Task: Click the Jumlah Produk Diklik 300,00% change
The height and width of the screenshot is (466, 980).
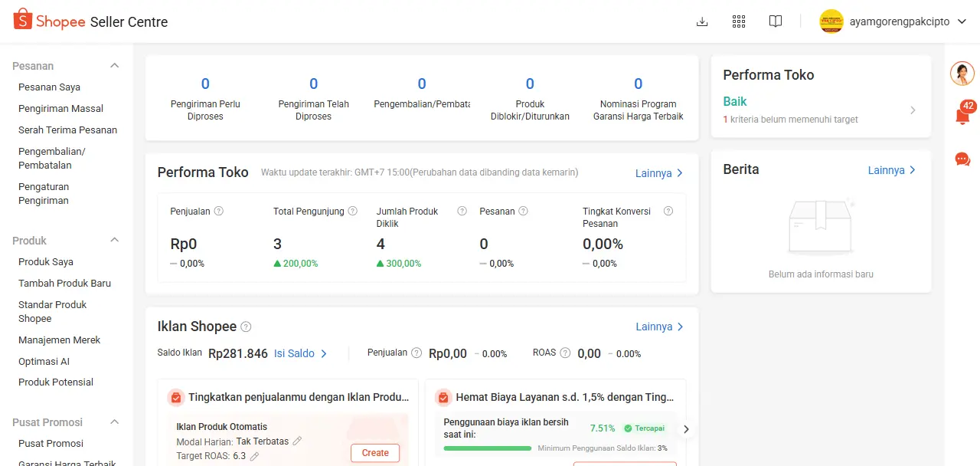Action: click(399, 264)
